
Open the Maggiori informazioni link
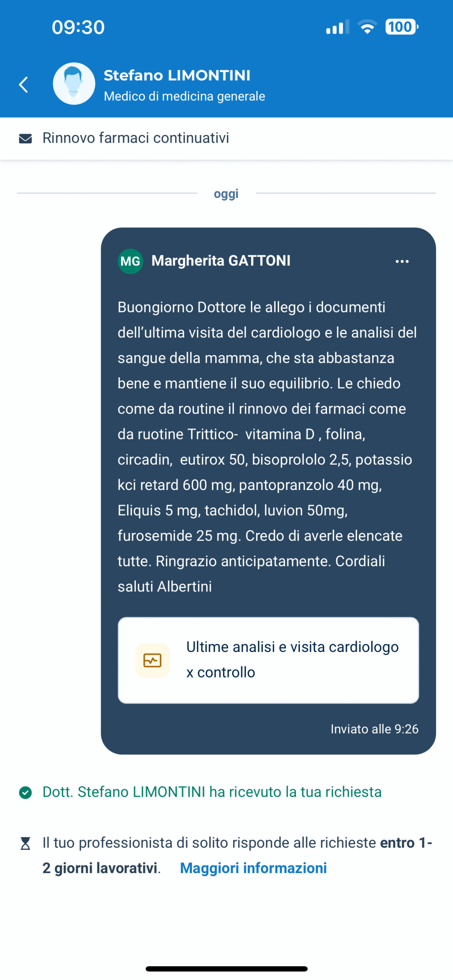tap(253, 868)
